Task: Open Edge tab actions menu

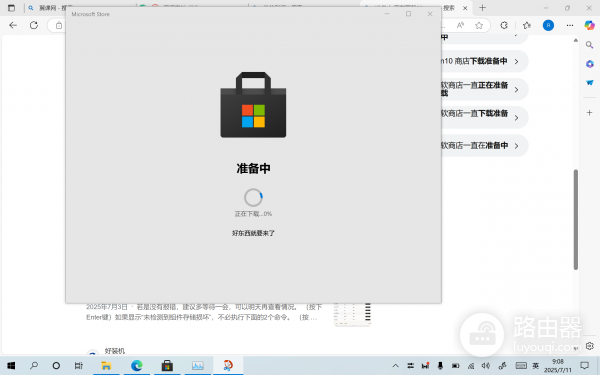Action: tap(11, 8)
